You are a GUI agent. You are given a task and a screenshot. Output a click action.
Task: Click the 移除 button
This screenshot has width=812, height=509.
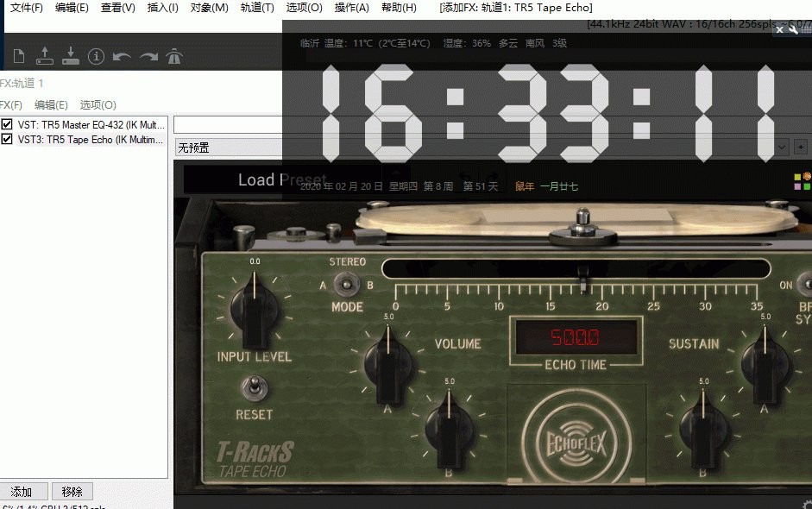click(x=72, y=491)
